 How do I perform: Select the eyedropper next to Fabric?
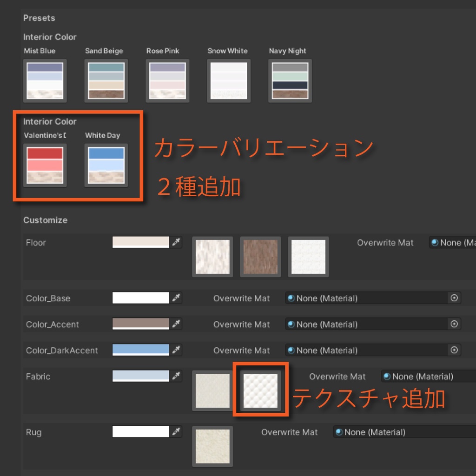[177, 376]
